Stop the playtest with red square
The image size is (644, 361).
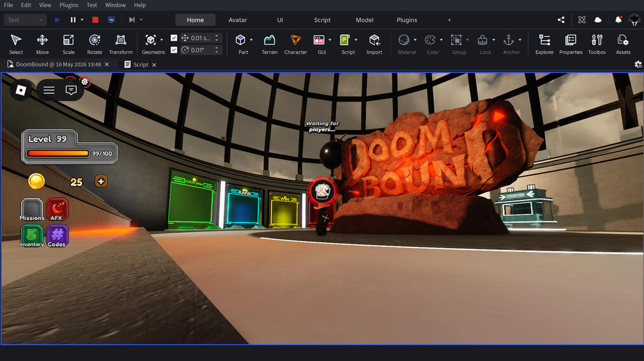point(95,20)
